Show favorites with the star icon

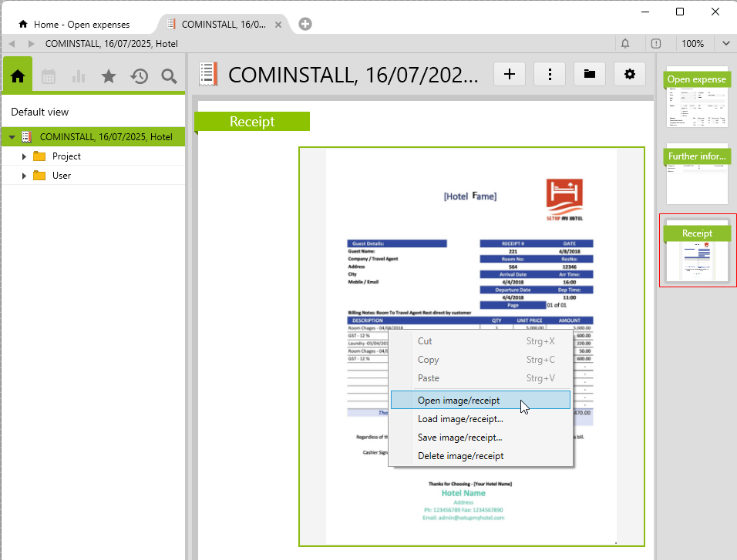point(109,76)
